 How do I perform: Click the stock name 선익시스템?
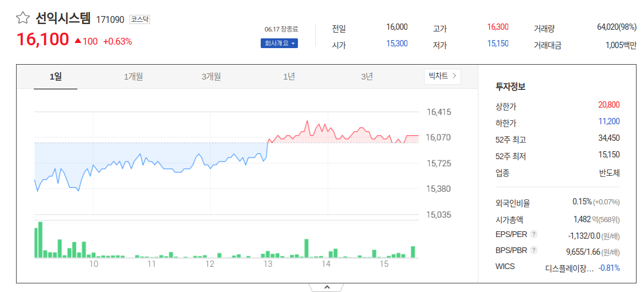(x=62, y=18)
